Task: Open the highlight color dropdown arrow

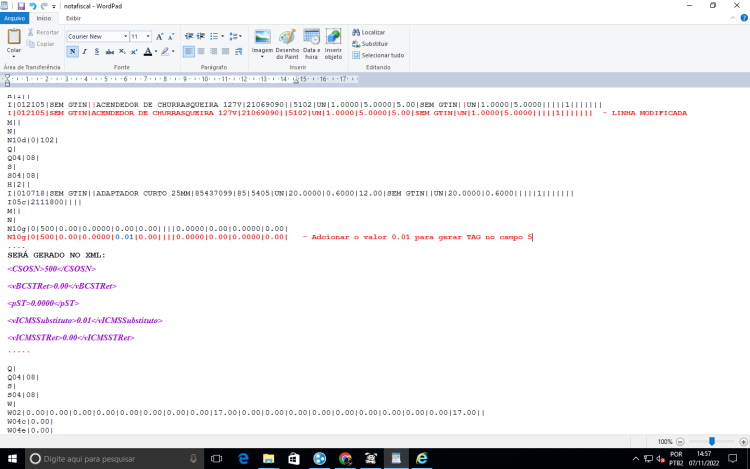Action: [173, 51]
